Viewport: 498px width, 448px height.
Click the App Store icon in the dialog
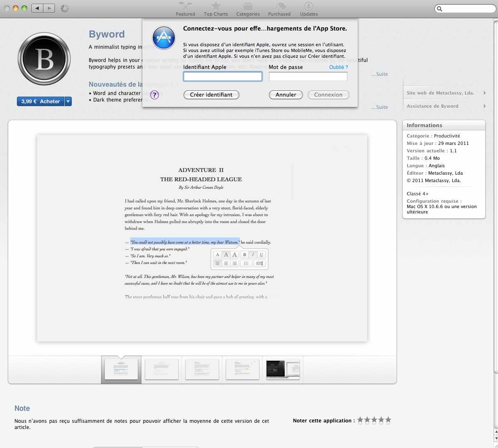164,38
